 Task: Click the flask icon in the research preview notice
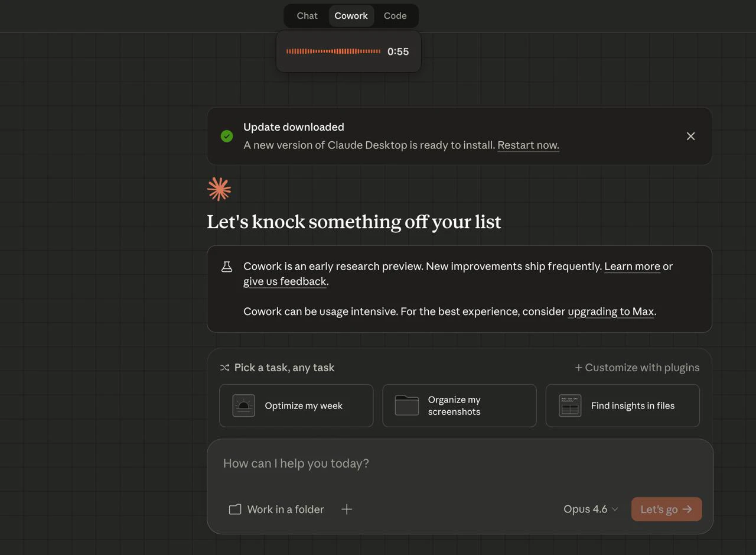point(227,266)
